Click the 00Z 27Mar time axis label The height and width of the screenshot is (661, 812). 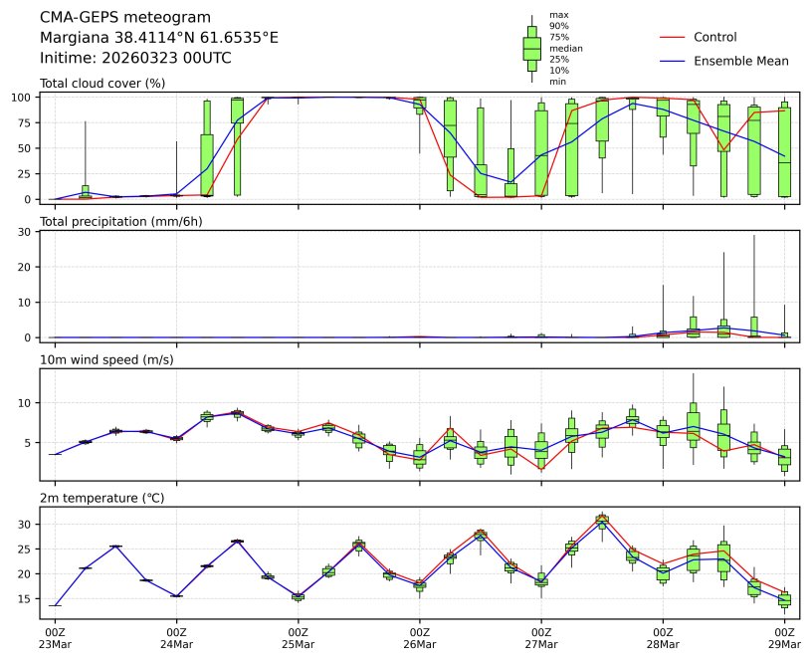[x=541, y=638]
